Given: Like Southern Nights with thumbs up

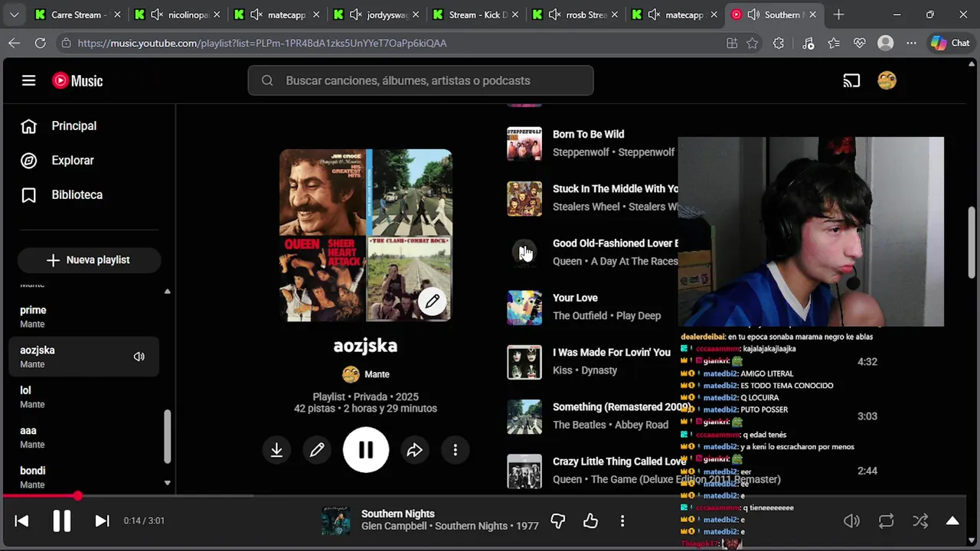Looking at the screenshot, I should click(x=590, y=521).
